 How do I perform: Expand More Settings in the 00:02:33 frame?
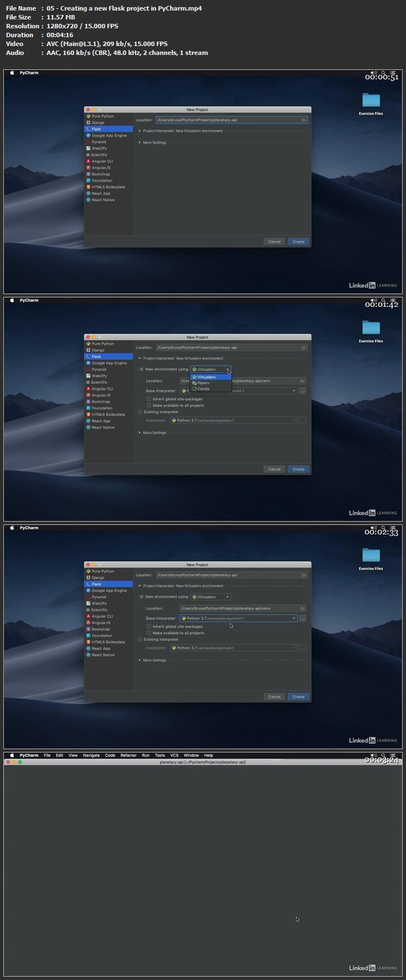[x=140, y=660]
